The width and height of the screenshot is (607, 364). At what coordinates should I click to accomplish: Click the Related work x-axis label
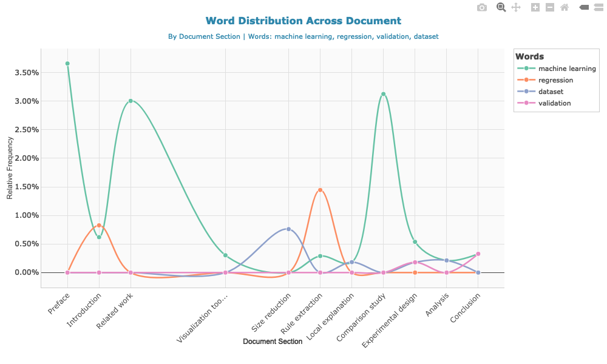pos(115,310)
